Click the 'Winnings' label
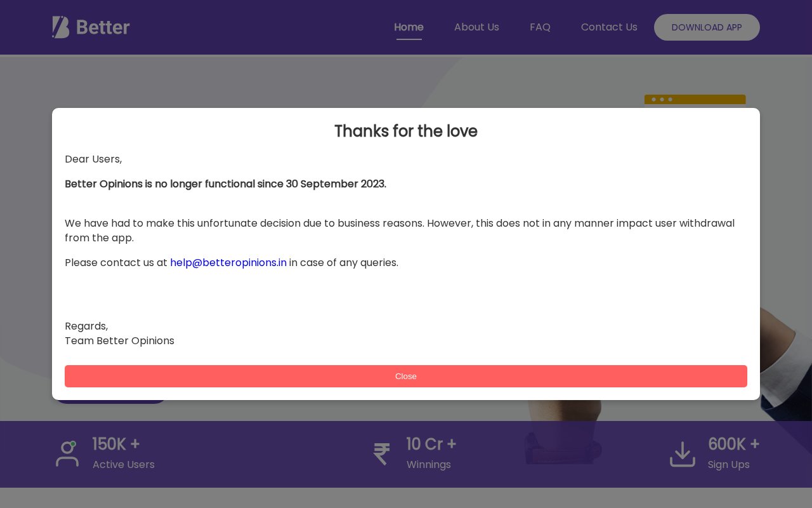812x508 pixels. pos(429,464)
